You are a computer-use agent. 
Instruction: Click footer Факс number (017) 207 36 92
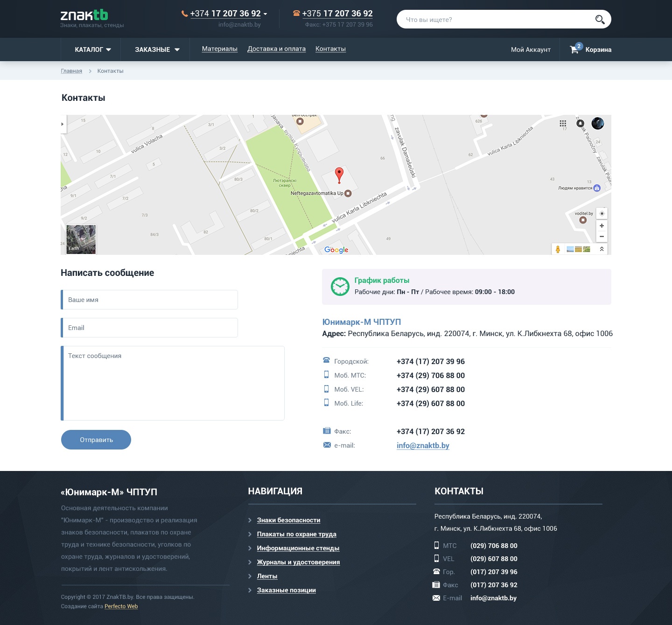point(494,585)
